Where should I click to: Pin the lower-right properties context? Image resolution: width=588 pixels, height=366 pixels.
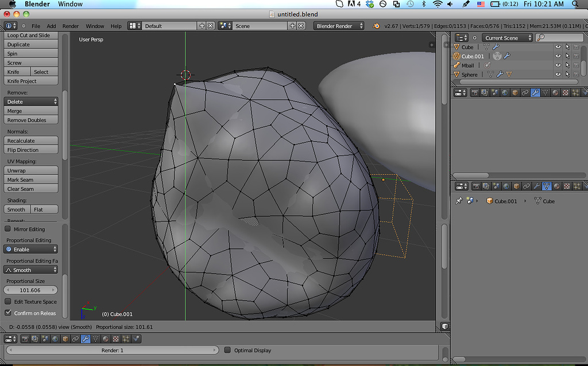(459, 201)
